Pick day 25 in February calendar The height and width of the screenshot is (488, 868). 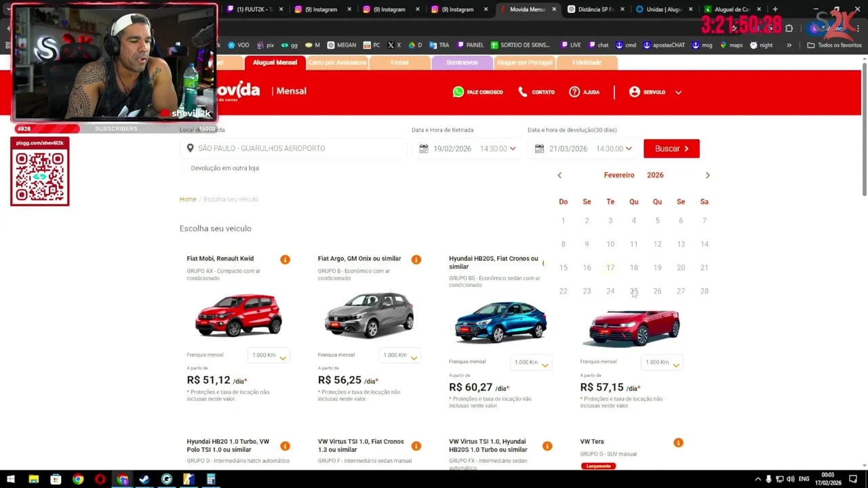pyautogui.click(x=633, y=291)
